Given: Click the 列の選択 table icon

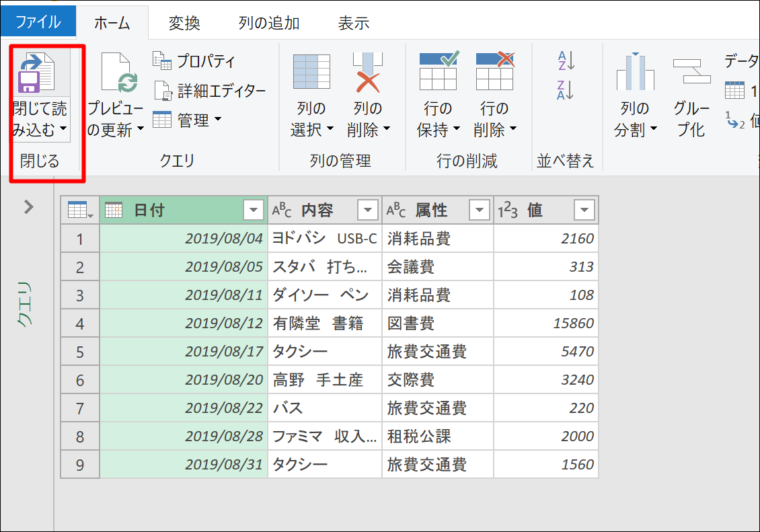Looking at the screenshot, I should click(x=311, y=72).
